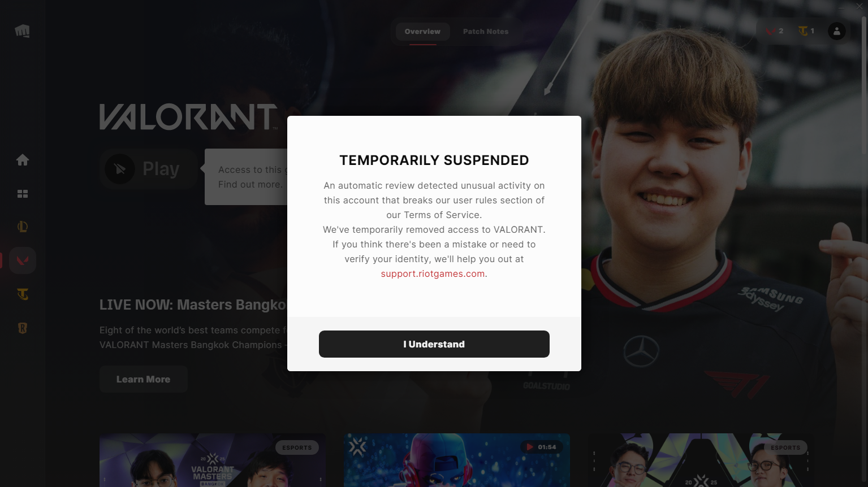This screenshot has width=868, height=487.
Task: Click the Riot Games fist logo
Action: pyautogui.click(x=23, y=31)
